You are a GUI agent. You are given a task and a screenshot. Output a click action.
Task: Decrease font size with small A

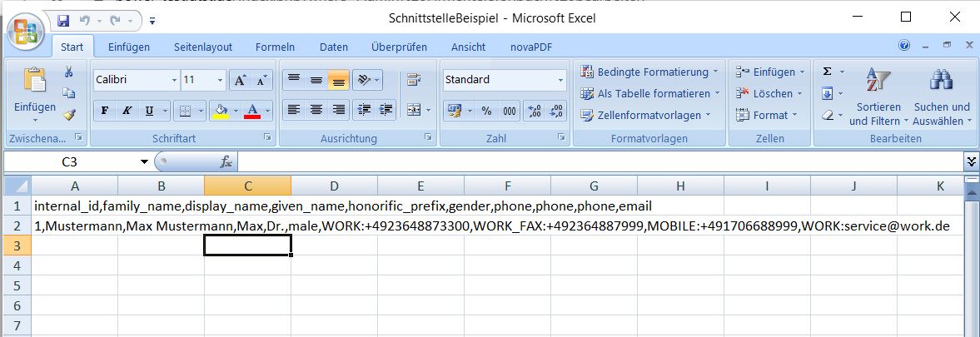(262, 80)
